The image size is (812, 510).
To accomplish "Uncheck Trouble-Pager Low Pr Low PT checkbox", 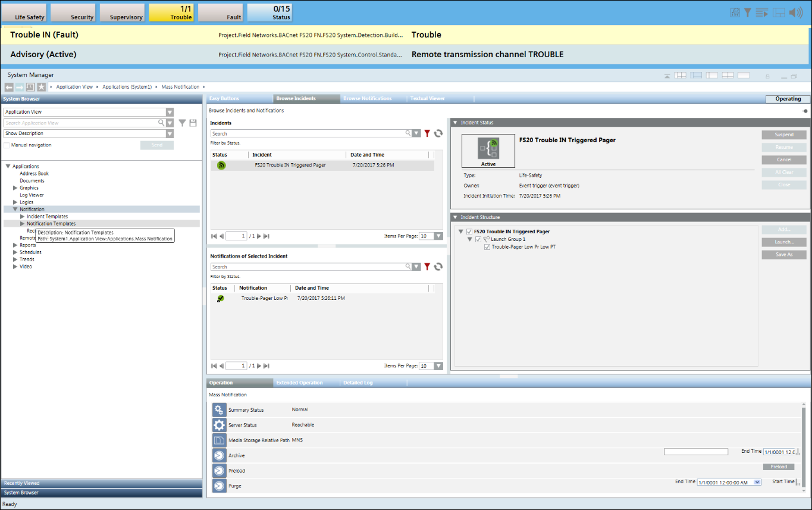I will pyautogui.click(x=487, y=247).
